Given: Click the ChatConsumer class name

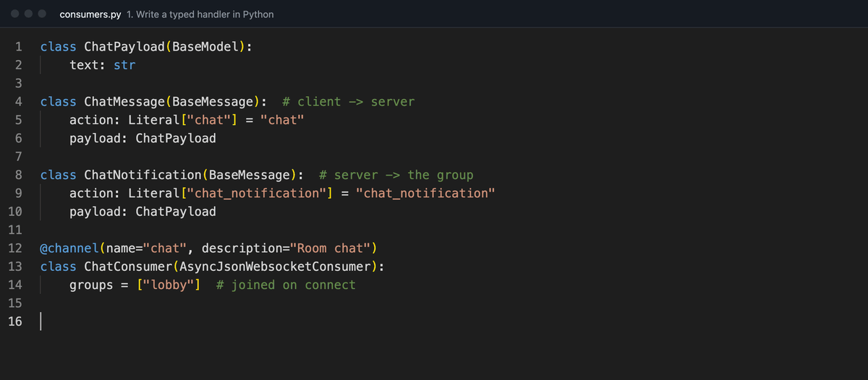Looking at the screenshot, I should coord(128,266).
